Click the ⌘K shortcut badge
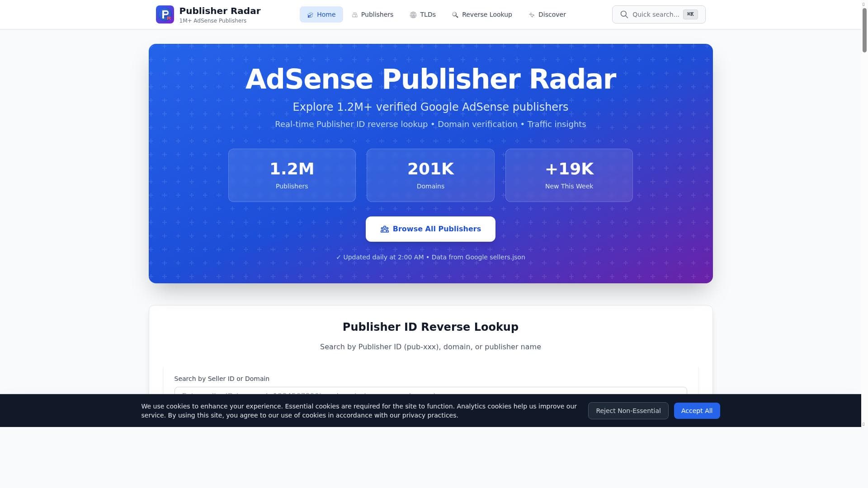The image size is (868, 488). 690,14
